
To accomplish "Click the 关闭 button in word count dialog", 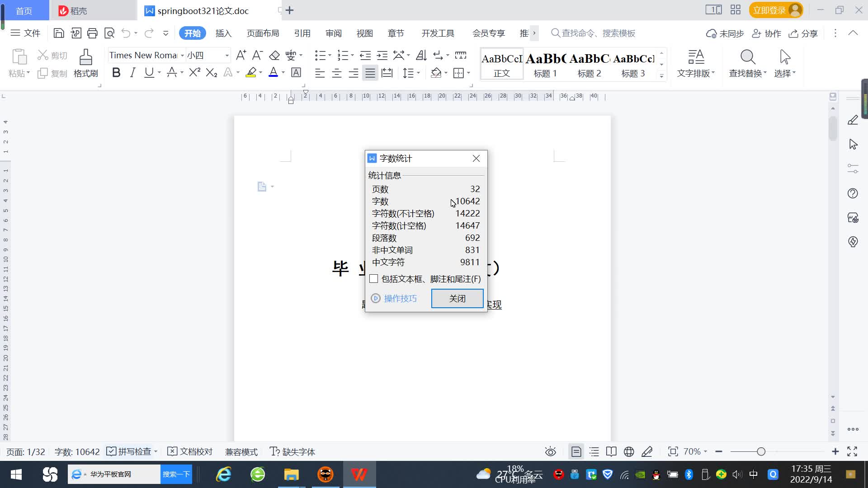I will (x=457, y=298).
